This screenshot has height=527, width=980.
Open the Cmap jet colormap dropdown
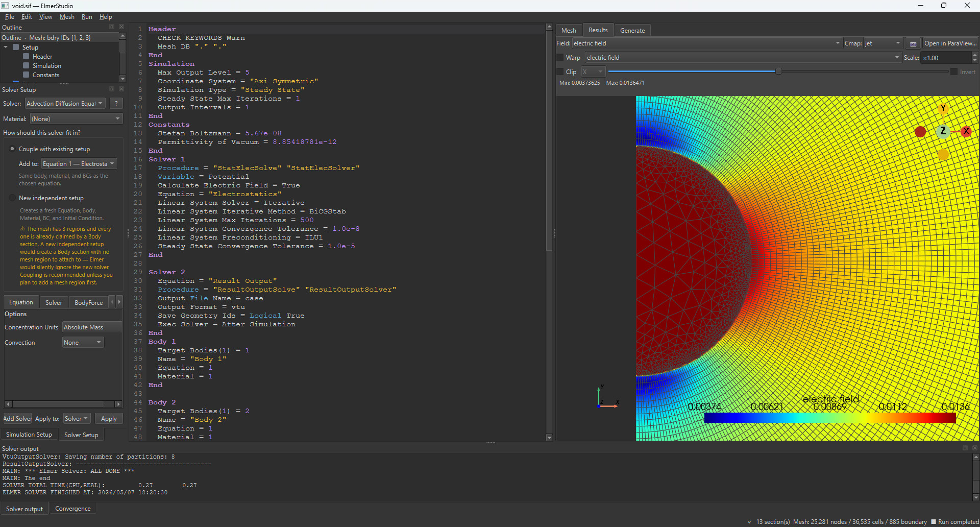[883, 43]
